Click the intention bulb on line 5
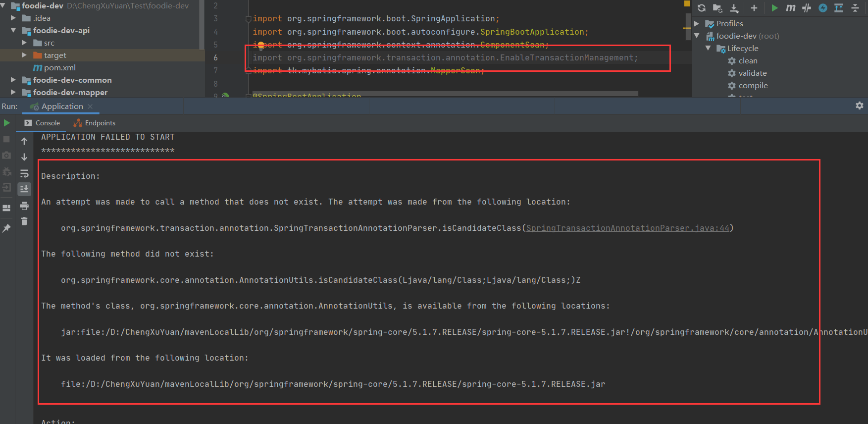868x424 pixels. (261, 45)
